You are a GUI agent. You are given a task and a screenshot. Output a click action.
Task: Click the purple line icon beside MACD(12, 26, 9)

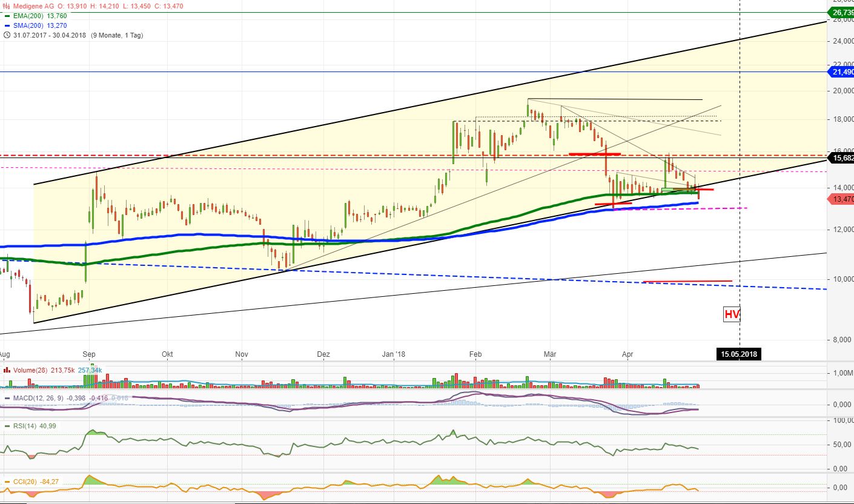click(7, 398)
